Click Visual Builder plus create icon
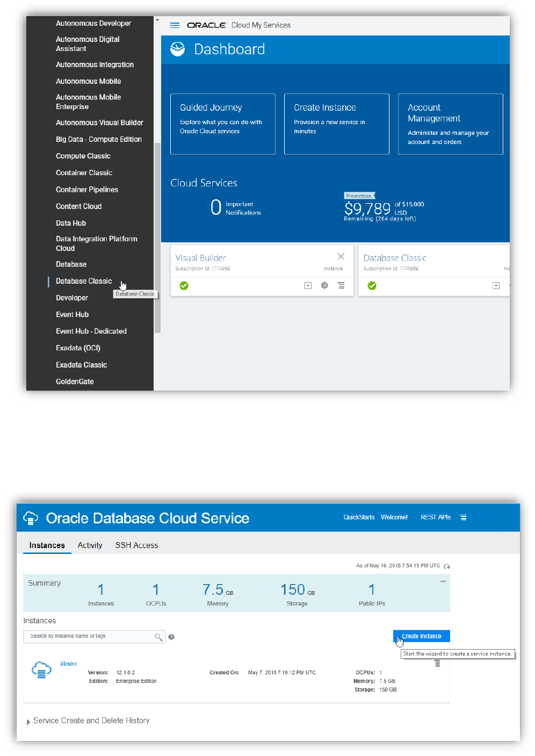 [308, 285]
